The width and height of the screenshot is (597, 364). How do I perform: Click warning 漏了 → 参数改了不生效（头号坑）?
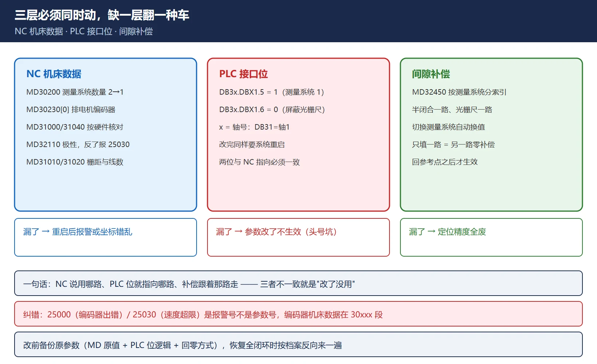click(x=298, y=237)
